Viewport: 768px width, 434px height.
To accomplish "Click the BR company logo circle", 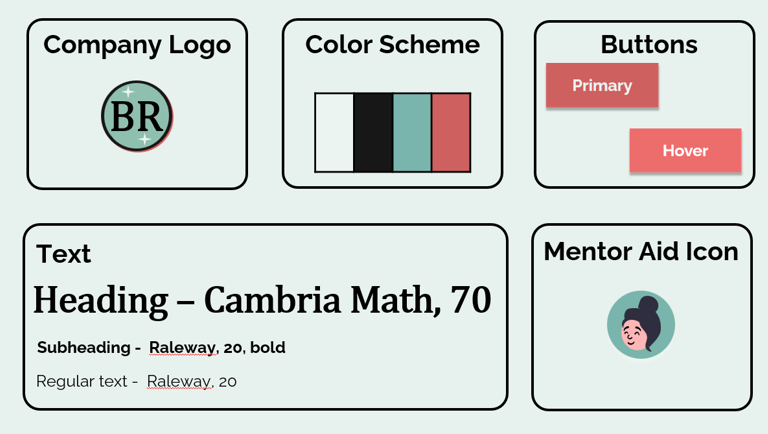I will tap(137, 117).
